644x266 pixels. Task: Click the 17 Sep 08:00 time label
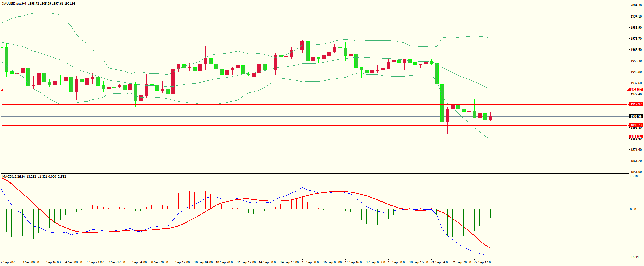click(x=375, y=262)
